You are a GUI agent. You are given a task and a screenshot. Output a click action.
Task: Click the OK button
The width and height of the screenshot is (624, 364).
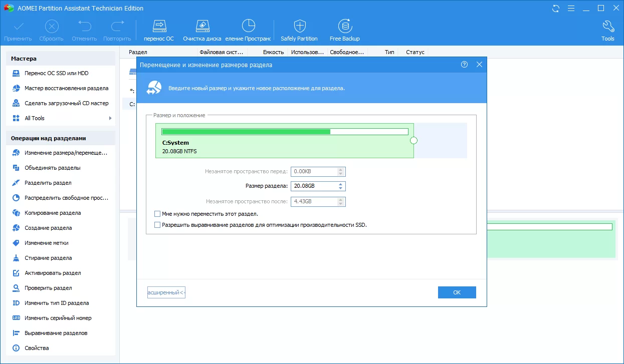(x=457, y=292)
